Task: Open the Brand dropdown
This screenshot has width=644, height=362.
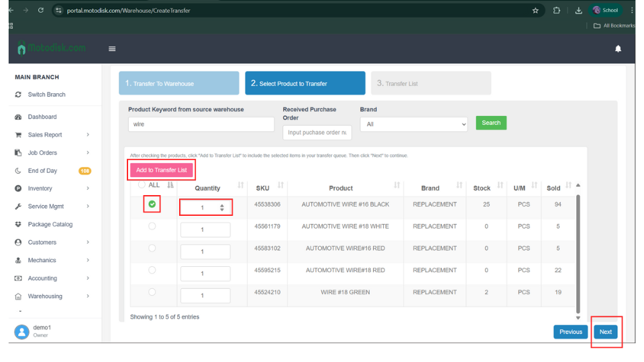Action: coord(413,124)
